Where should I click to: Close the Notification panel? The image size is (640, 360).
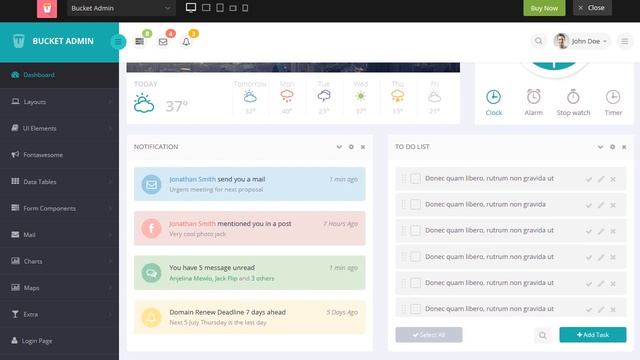pos(363,147)
